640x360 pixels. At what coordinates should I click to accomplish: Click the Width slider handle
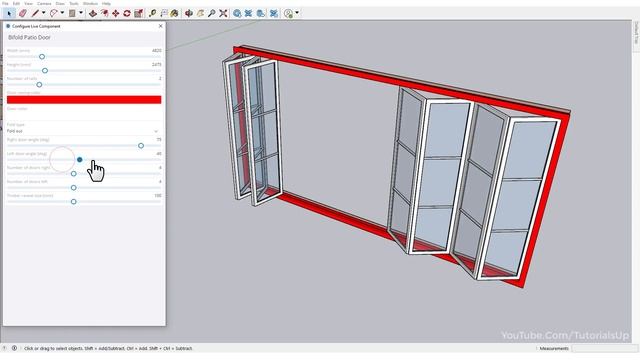(x=42, y=57)
